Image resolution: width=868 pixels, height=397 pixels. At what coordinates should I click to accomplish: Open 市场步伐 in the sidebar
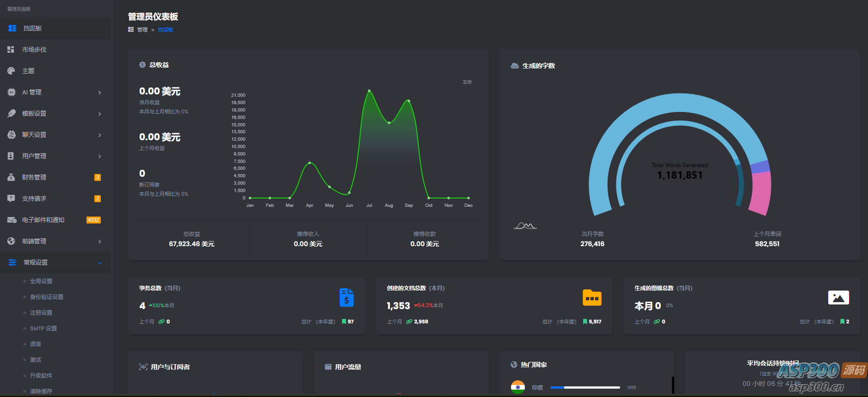34,50
